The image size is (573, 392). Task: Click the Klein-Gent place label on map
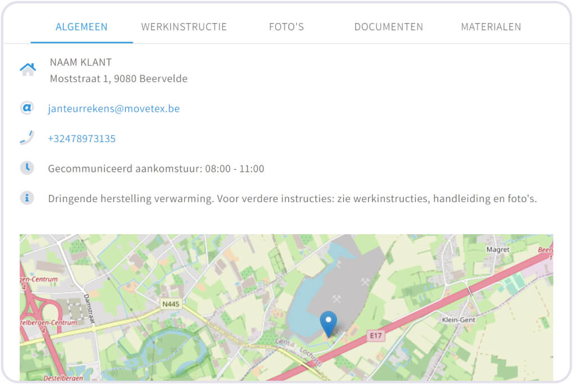(x=458, y=320)
